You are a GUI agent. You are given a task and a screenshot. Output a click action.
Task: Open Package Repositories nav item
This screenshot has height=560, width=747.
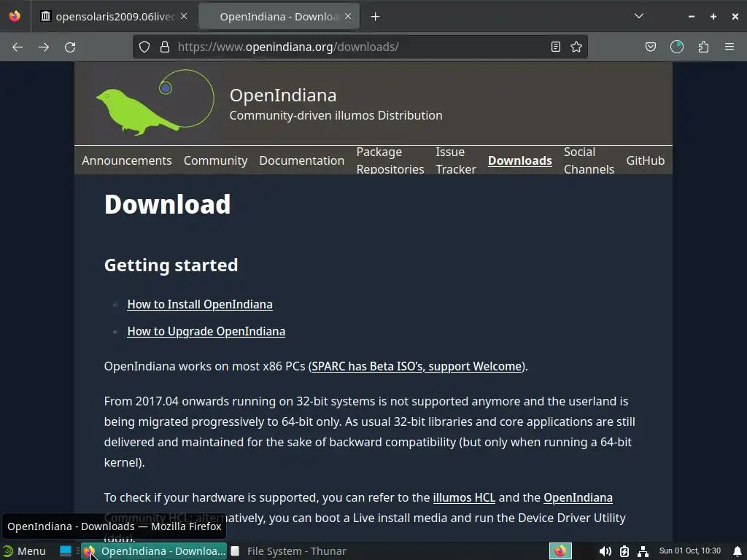(x=390, y=160)
